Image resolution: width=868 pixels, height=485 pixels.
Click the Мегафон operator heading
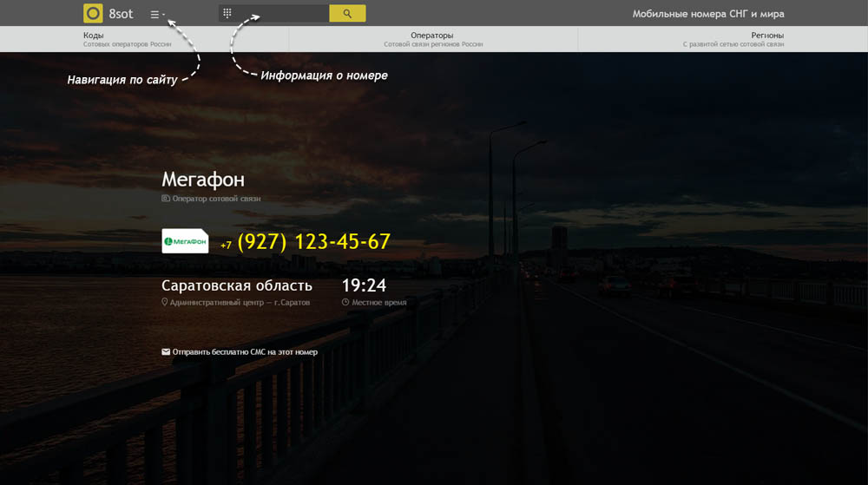[202, 180]
